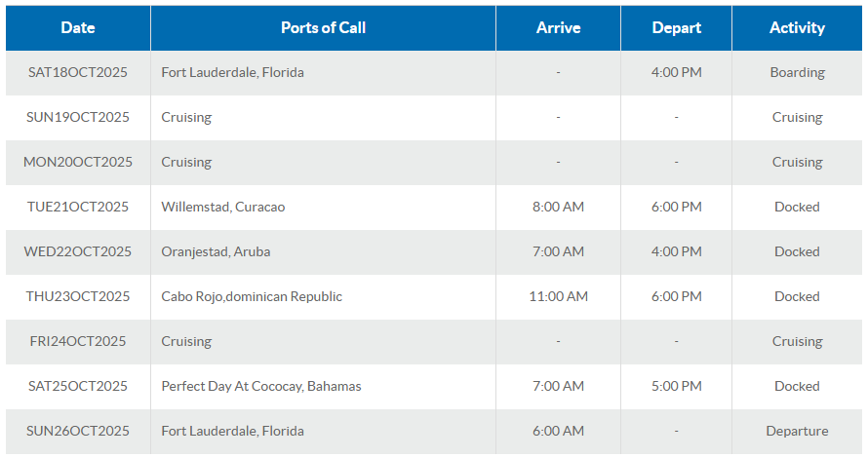868x458 pixels.
Task: Click the WED22OCT2025 date cell
Action: coord(78,251)
